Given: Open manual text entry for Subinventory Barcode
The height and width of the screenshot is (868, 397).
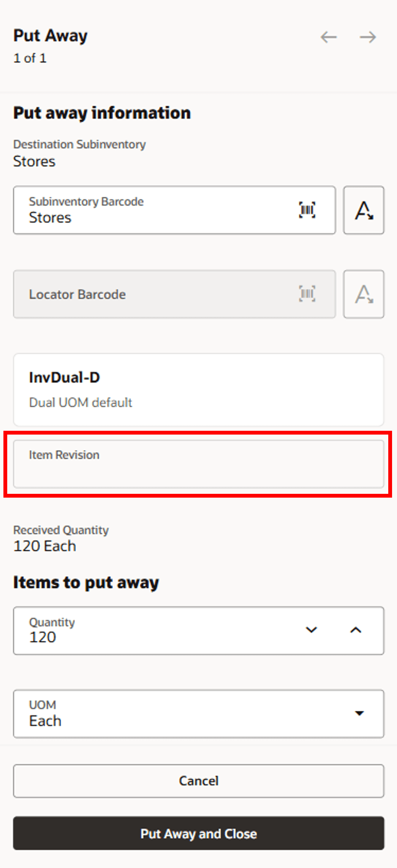Looking at the screenshot, I should point(363,210).
